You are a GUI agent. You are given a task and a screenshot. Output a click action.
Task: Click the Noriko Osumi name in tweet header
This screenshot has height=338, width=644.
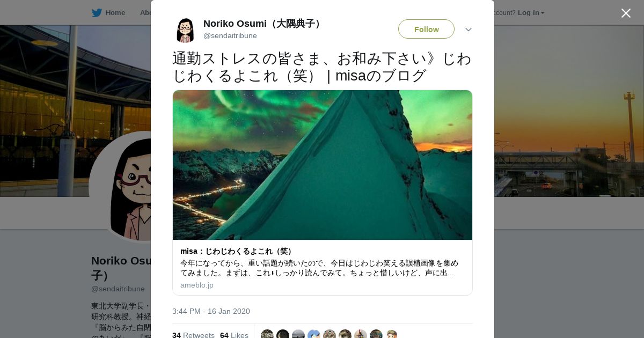[x=262, y=24]
